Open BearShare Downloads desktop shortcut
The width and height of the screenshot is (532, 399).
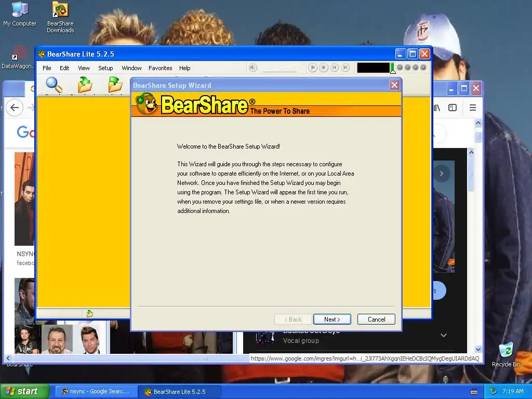click(x=60, y=17)
